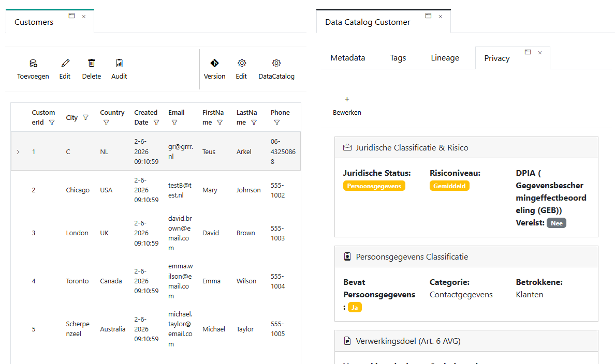This screenshot has width=615, height=364.
Task: Click the Version diamond icon
Action: coord(214,63)
